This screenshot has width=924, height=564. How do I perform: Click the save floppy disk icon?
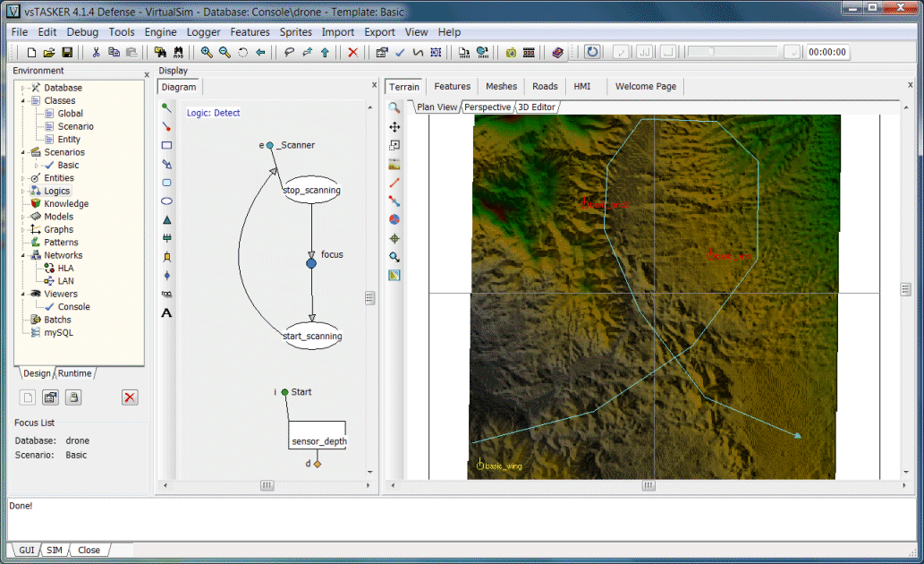(x=65, y=53)
